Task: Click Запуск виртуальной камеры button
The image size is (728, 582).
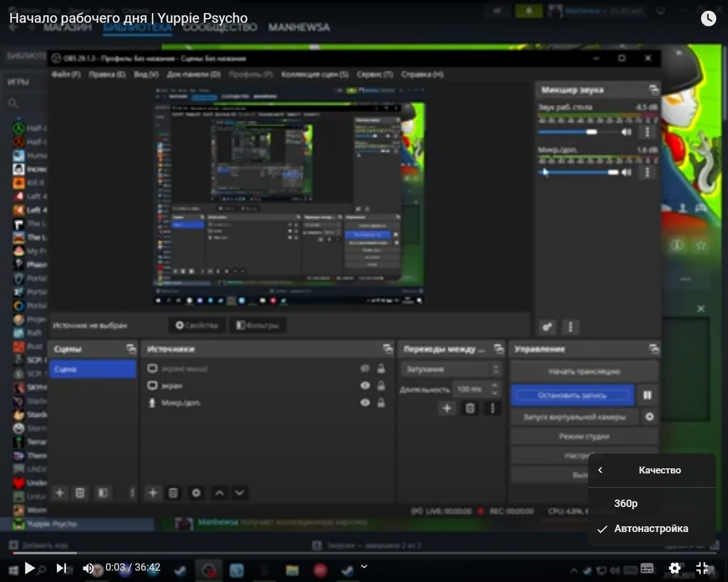Action: (x=574, y=417)
